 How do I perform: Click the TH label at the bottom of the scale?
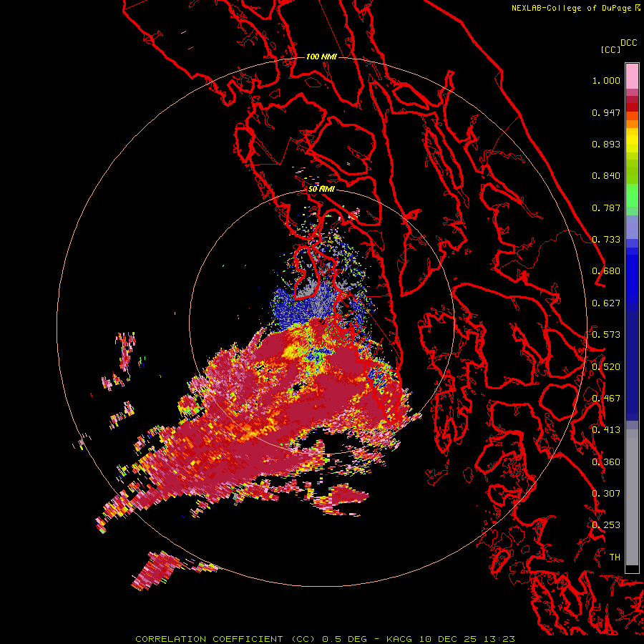click(615, 557)
